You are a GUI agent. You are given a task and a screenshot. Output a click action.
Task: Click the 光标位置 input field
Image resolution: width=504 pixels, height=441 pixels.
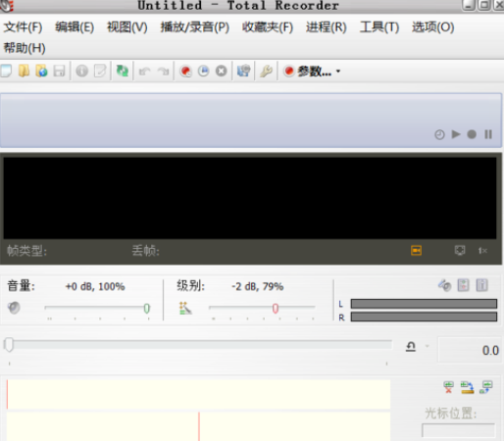pos(458,430)
